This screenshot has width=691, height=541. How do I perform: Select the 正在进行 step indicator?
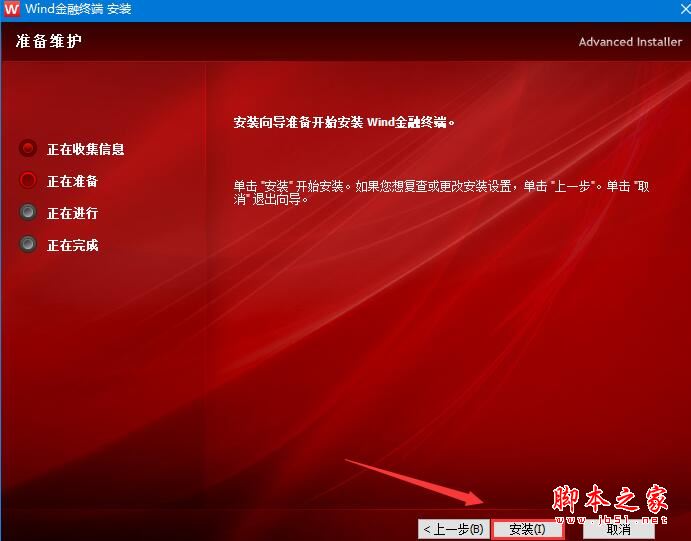coord(28,212)
